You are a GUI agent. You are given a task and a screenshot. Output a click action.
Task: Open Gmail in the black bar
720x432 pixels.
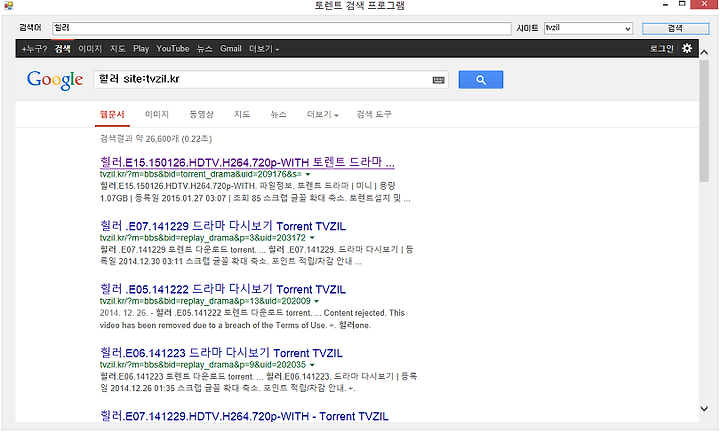[231, 49]
